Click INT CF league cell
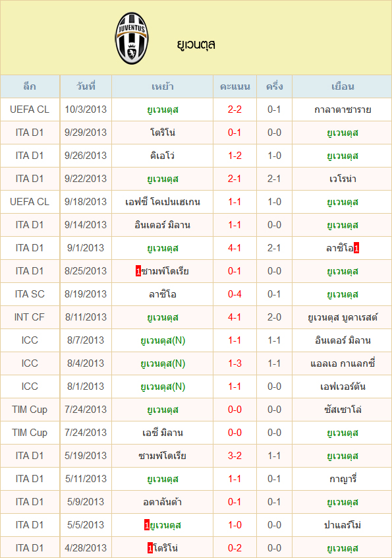Image resolution: width=392 pixels, height=558 pixels. pos(30,317)
